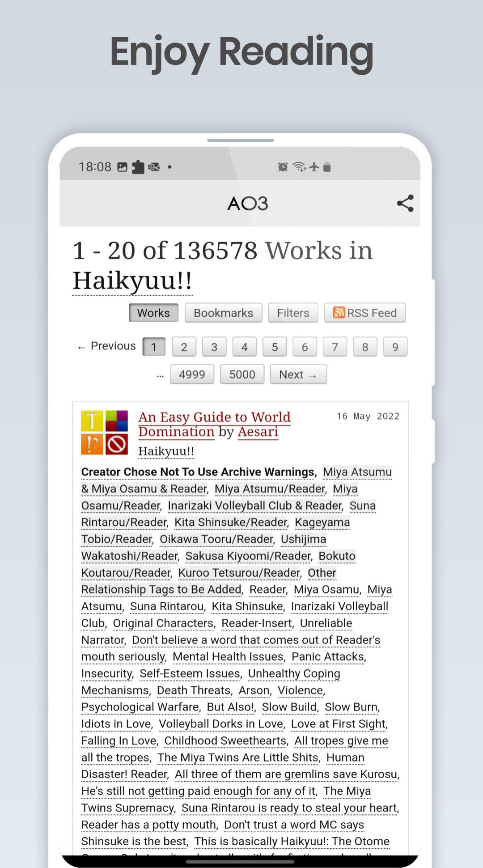
Task: Go to page 8
Action: coord(365,347)
